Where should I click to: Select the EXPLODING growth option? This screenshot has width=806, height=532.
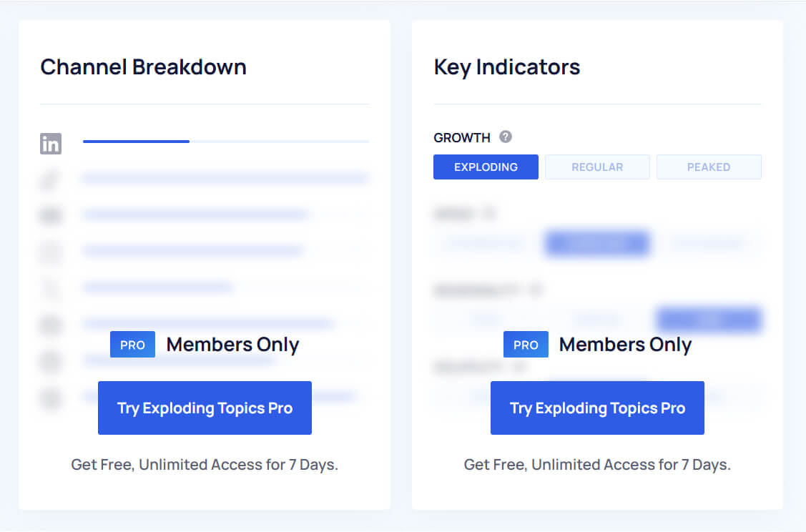[486, 167]
